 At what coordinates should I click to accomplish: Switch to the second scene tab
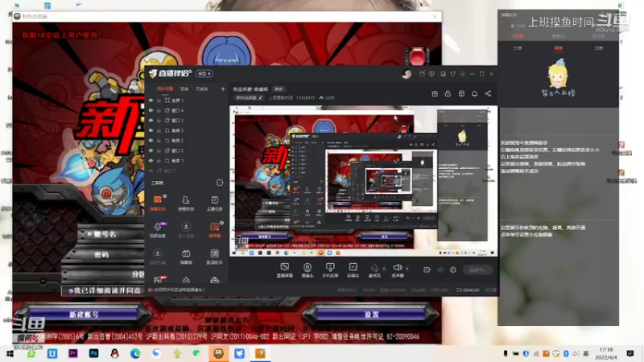(x=184, y=88)
